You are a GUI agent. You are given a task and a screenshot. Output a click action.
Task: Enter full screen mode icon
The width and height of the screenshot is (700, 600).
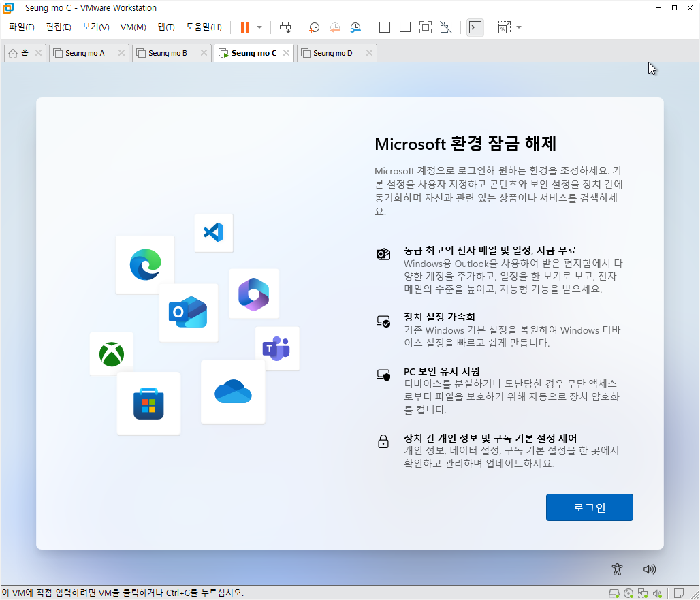pyautogui.click(x=426, y=27)
